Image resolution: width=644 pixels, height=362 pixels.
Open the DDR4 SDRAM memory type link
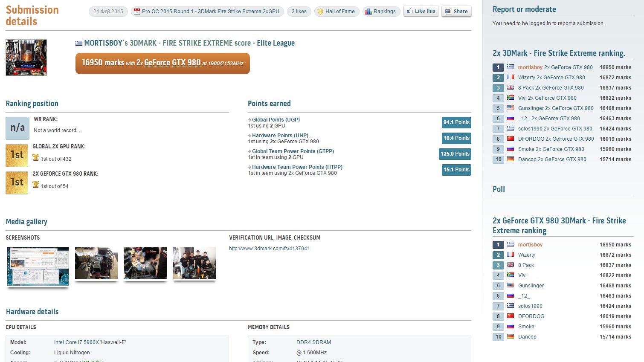tap(313, 342)
